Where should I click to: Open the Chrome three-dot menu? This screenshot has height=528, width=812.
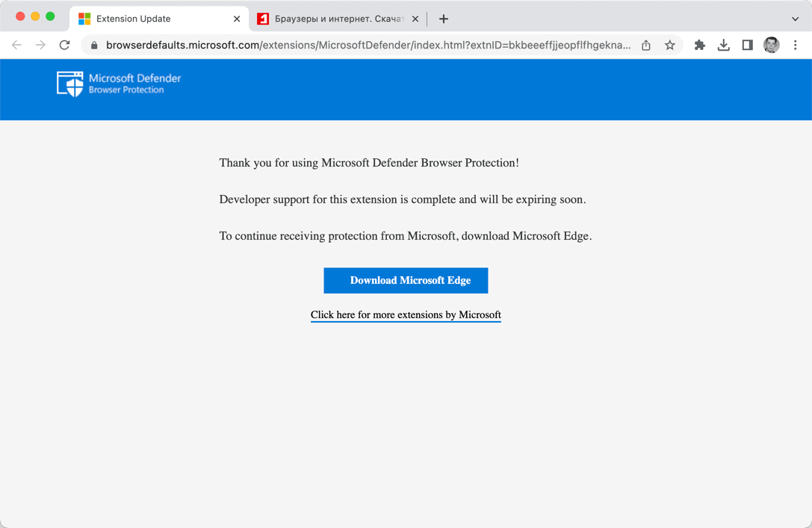796,46
